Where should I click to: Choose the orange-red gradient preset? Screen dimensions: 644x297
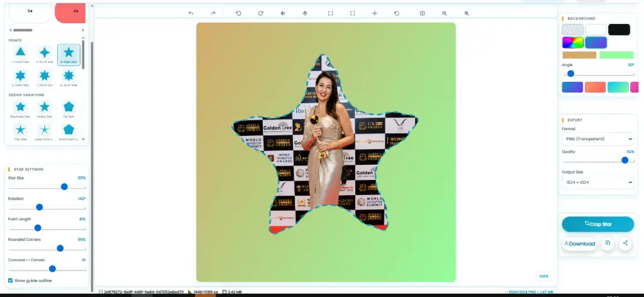point(595,87)
